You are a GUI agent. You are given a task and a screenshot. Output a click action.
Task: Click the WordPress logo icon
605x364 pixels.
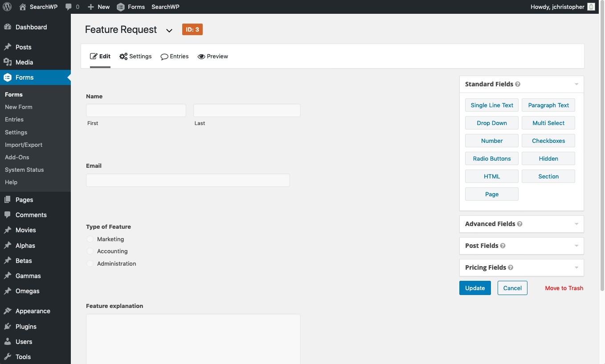7,7
